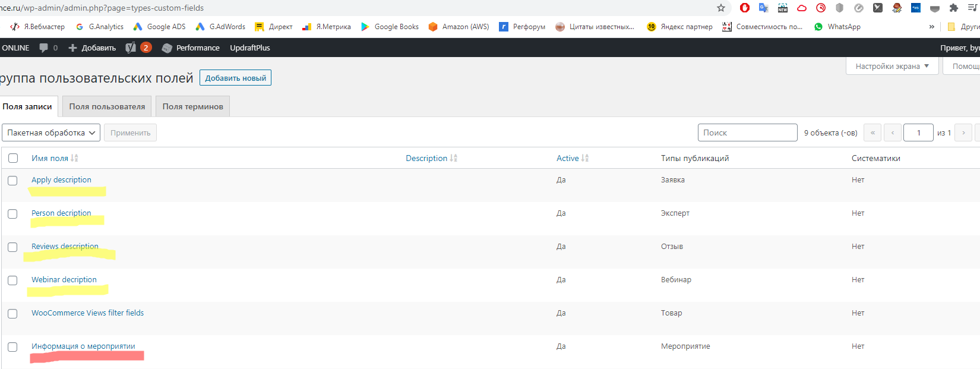Viewport: 980px width, 369px height.
Task: Open the Google ADS bookmark
Action: tap(159, 27)
